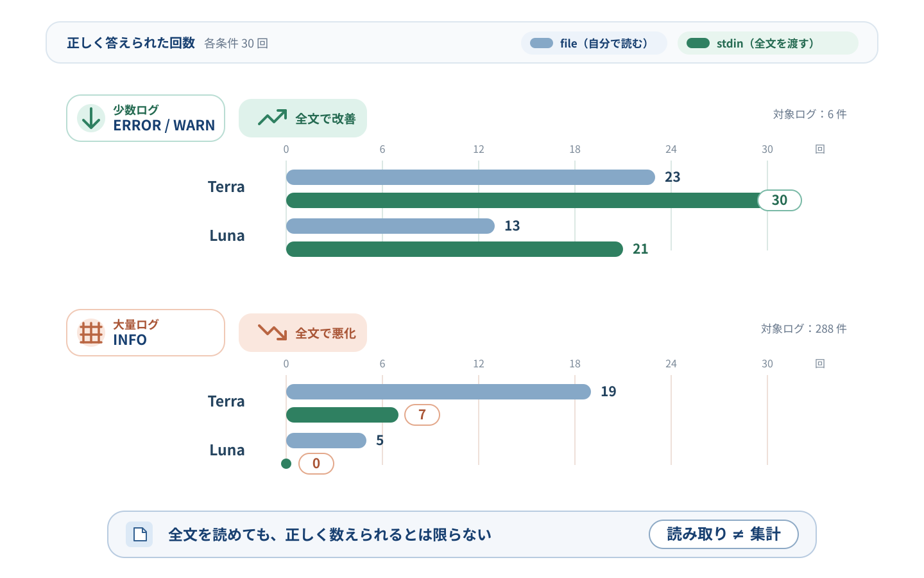Click the downward trend arrow icon
Image resolution: width=924 pixels, height=578 pixels.
pyautogui.click(x=272, y=332)
